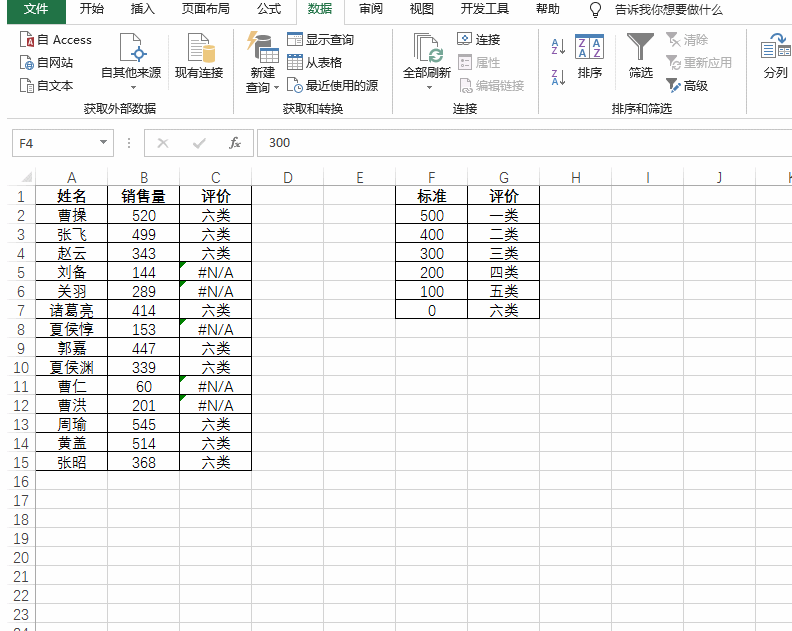The width and height of the screenshot is (792, 631).
Task: Click Clear filter (清除)
Action: [687, 39]
